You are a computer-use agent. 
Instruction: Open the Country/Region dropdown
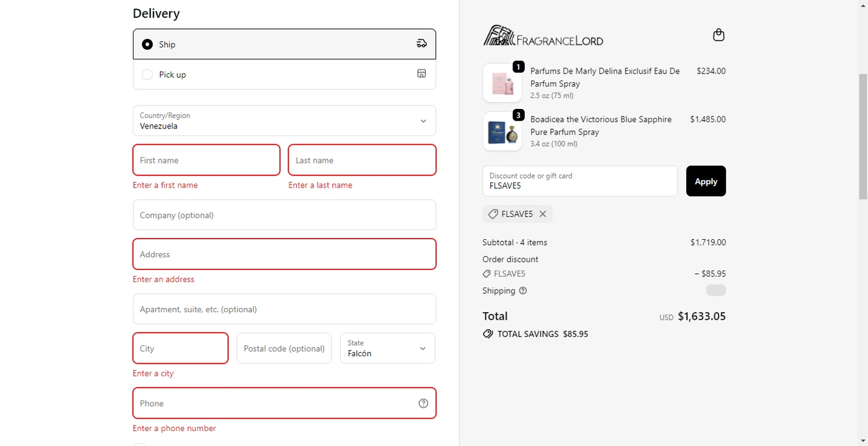pyautogui.click(x=284, y=120)
